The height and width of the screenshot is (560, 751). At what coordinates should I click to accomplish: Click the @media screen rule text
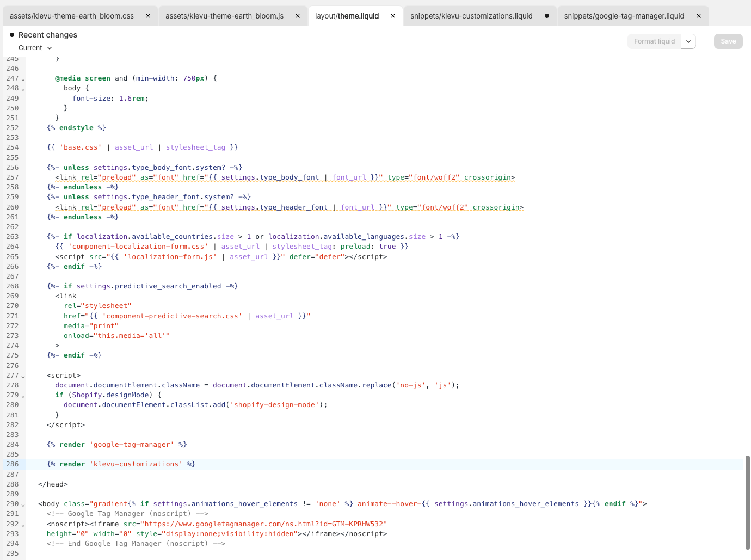[136, 78]
